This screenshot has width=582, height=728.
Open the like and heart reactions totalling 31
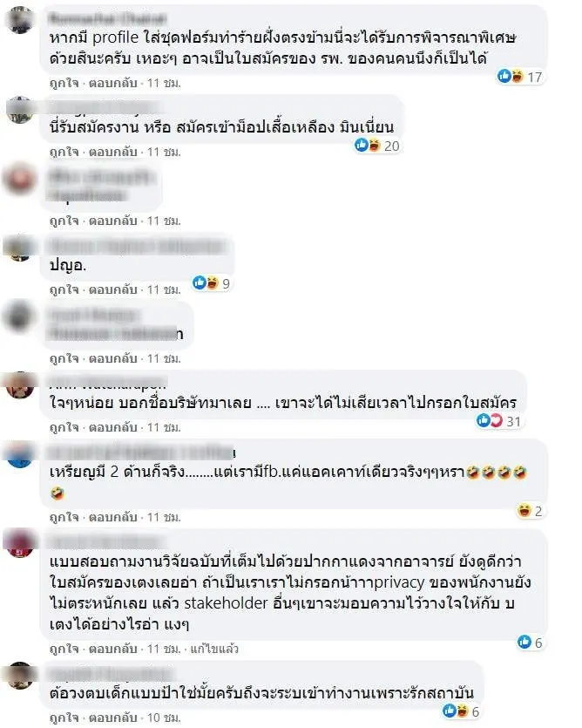498,421
